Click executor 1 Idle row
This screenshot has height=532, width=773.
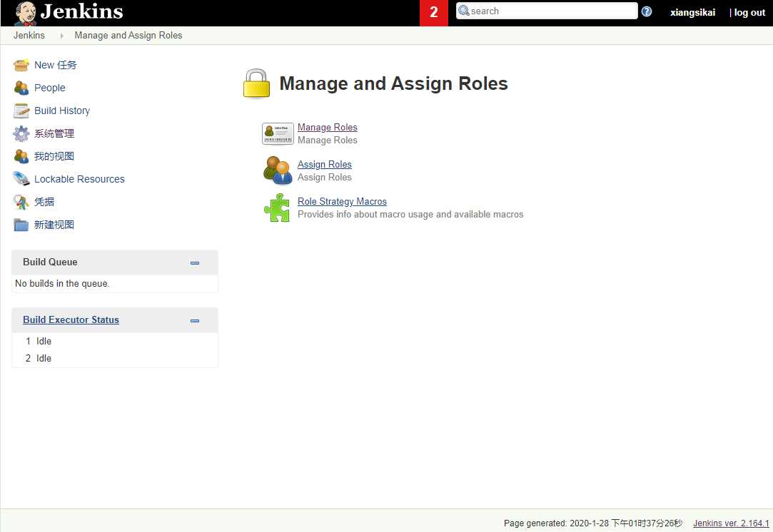coord(115,341)
